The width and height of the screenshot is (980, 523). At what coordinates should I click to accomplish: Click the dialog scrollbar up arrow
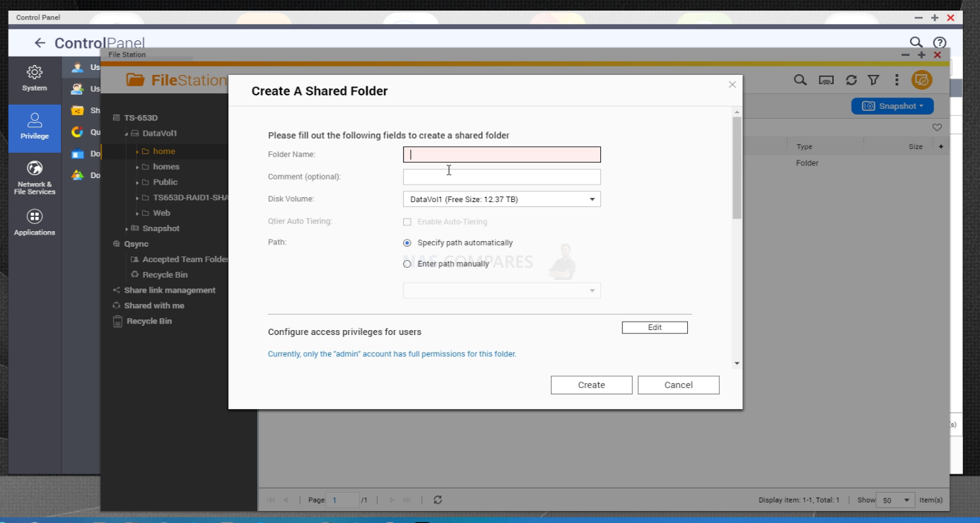point(737,112)
